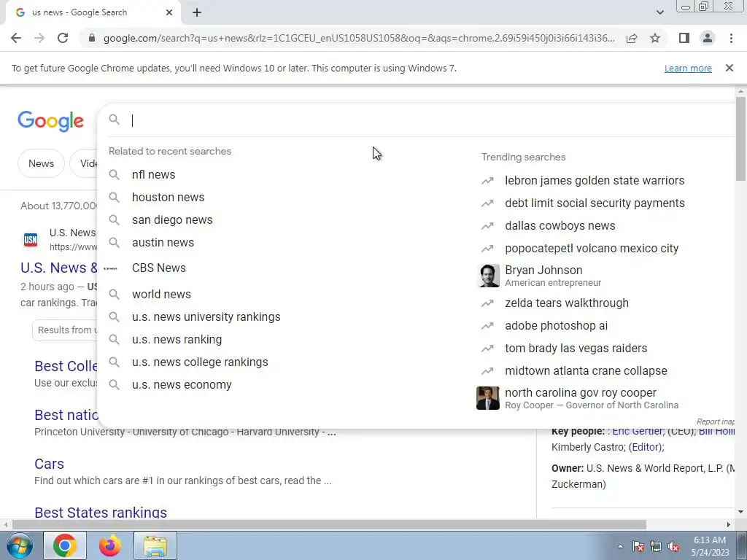Viewport: 747px width, 560px height.
Task: Open Windows Explorer from the taskbar
Action: (155, 545)
